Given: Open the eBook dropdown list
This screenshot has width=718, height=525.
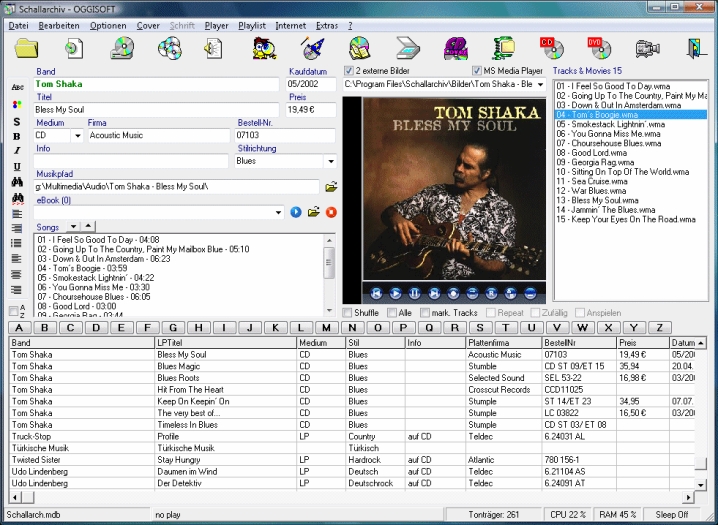Looking at the screenshot, I should [277, 212].
